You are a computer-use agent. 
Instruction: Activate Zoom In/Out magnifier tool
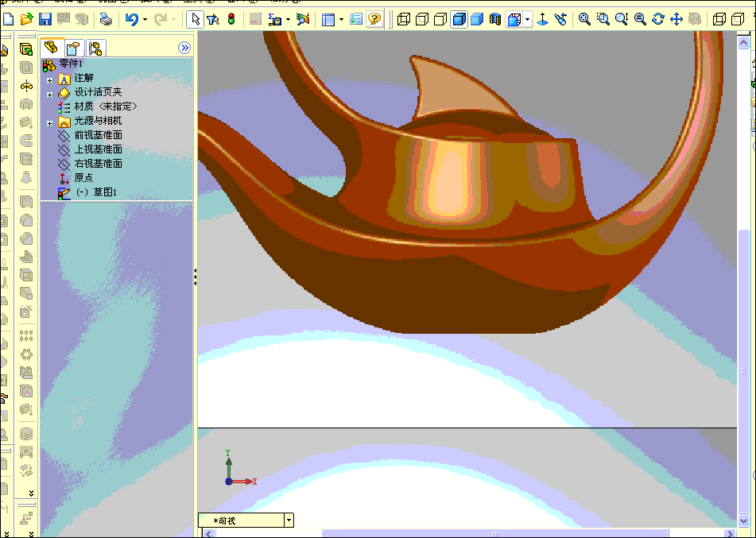622,19
